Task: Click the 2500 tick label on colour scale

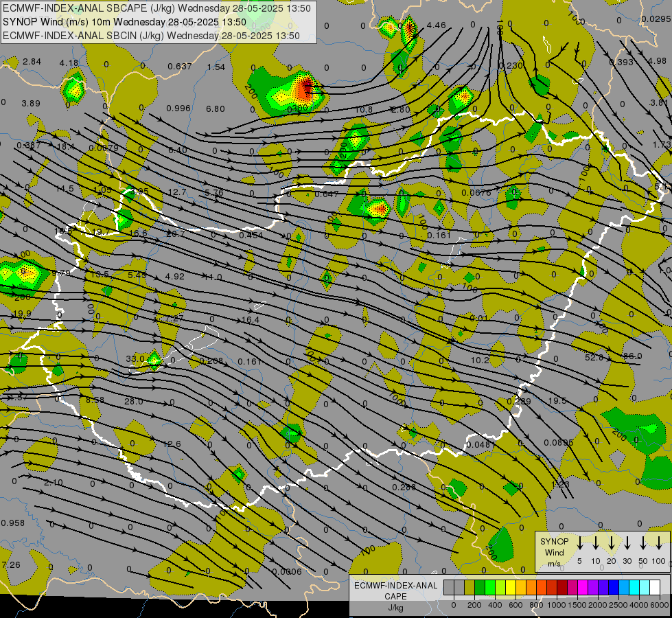Action: click(x=618, y=605)
